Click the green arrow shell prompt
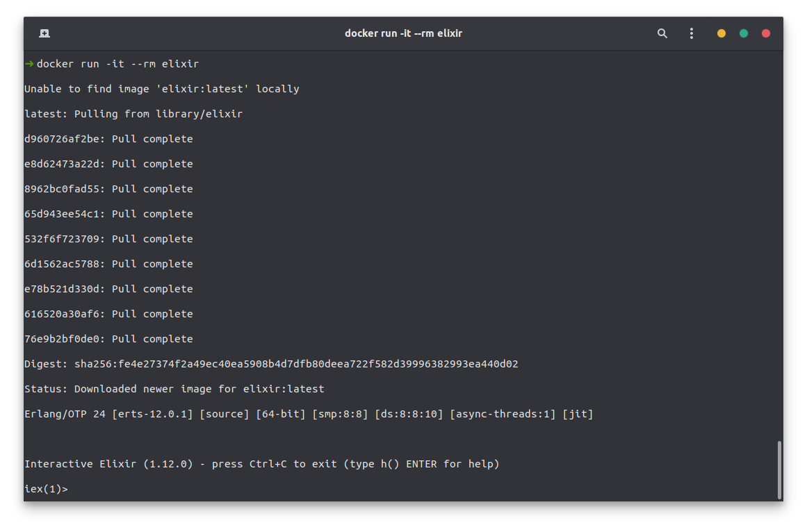This screenshot has height=532, width=807. pyautogui.click(x=29, y=64)
